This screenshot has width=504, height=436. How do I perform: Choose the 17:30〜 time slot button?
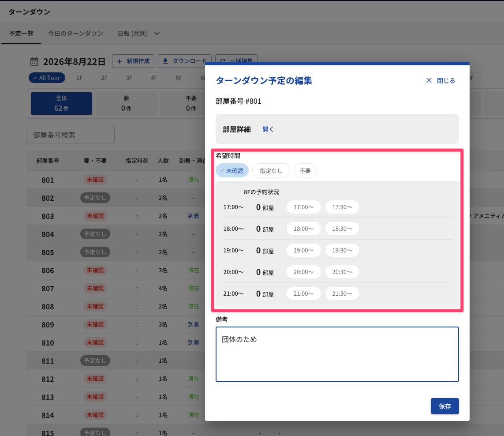click(342, 207)
